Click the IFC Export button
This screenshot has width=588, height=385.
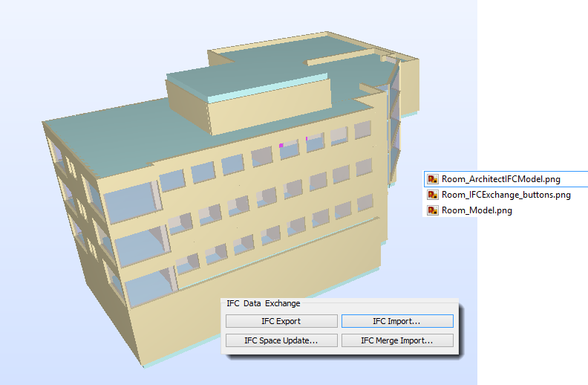tap(281, 321)
